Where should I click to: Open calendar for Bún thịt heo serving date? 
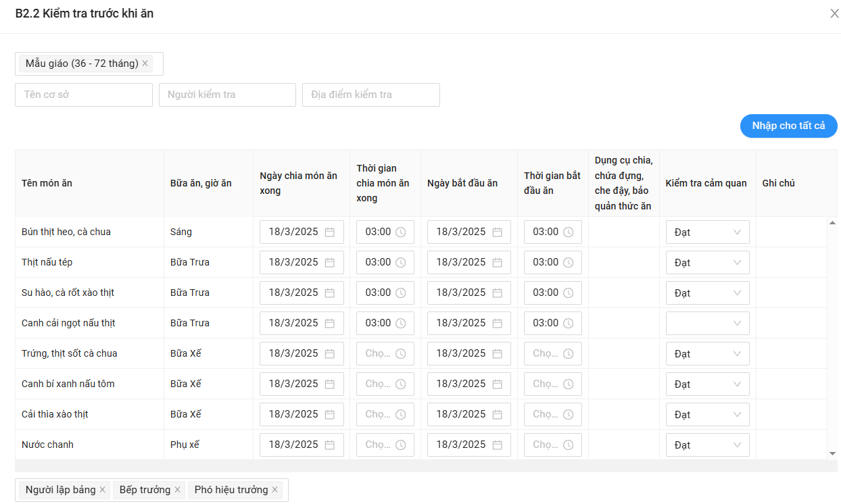tap(330, 232)
